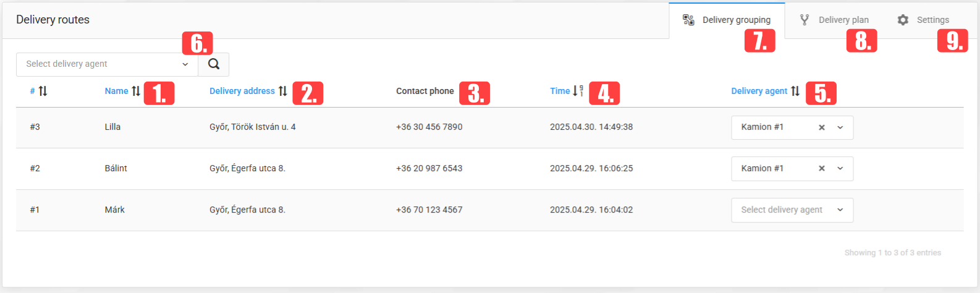Viewport: 980px width, 293px height.
Task: Open the Select delivery agent filter dropdown
Action: [107, 64]
